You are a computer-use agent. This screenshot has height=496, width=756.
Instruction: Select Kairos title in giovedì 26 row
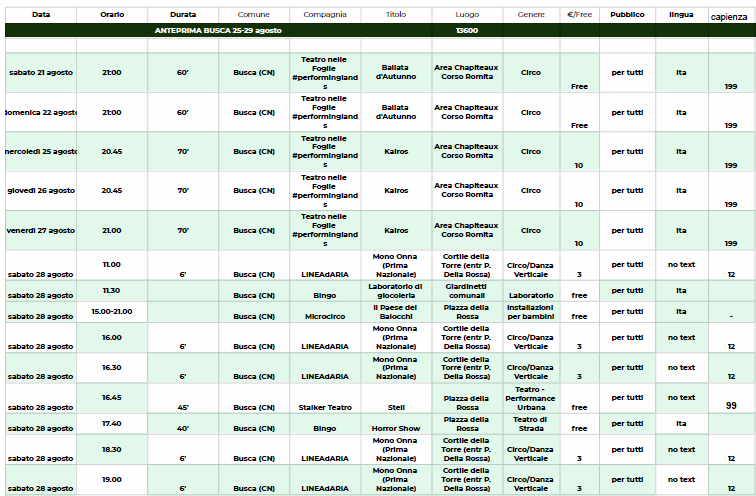(396, 190)
